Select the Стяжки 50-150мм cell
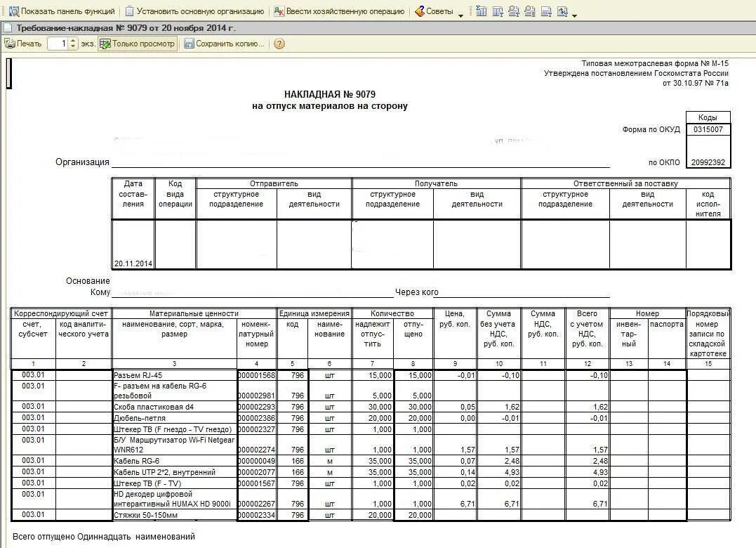 pos(175,515)
